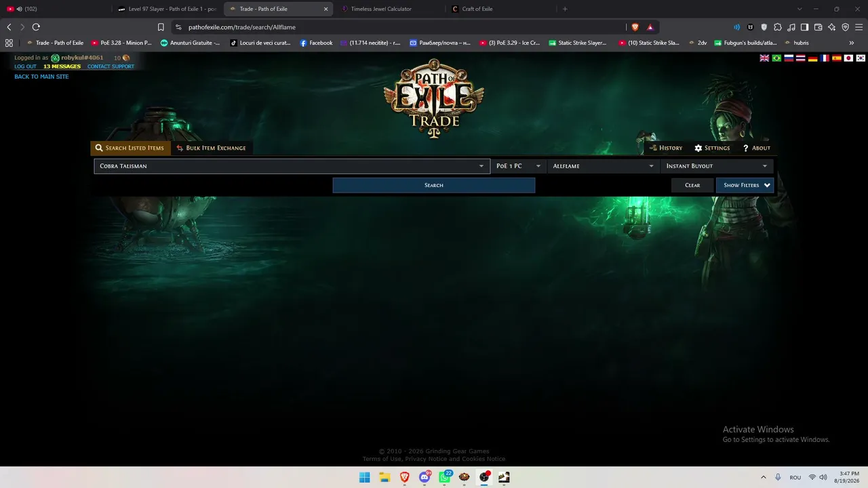Switch site language with the Russian flag

[789, 58]
